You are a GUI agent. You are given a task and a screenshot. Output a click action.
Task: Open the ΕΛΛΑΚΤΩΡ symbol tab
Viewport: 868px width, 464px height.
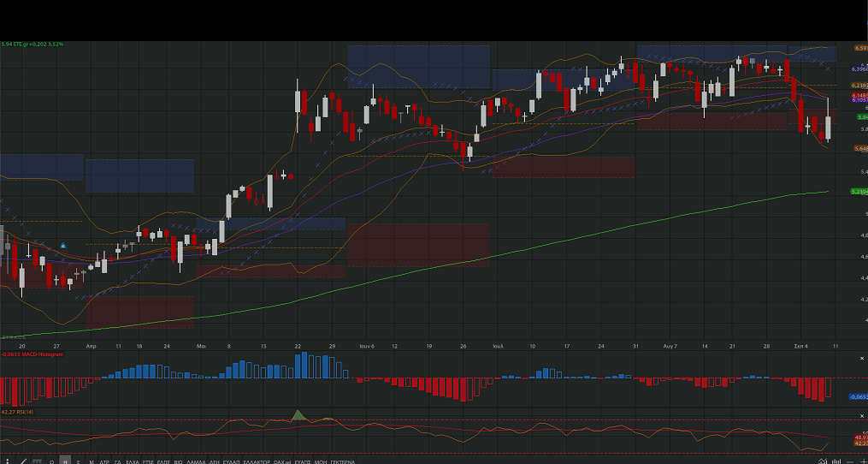pos(257,461)
